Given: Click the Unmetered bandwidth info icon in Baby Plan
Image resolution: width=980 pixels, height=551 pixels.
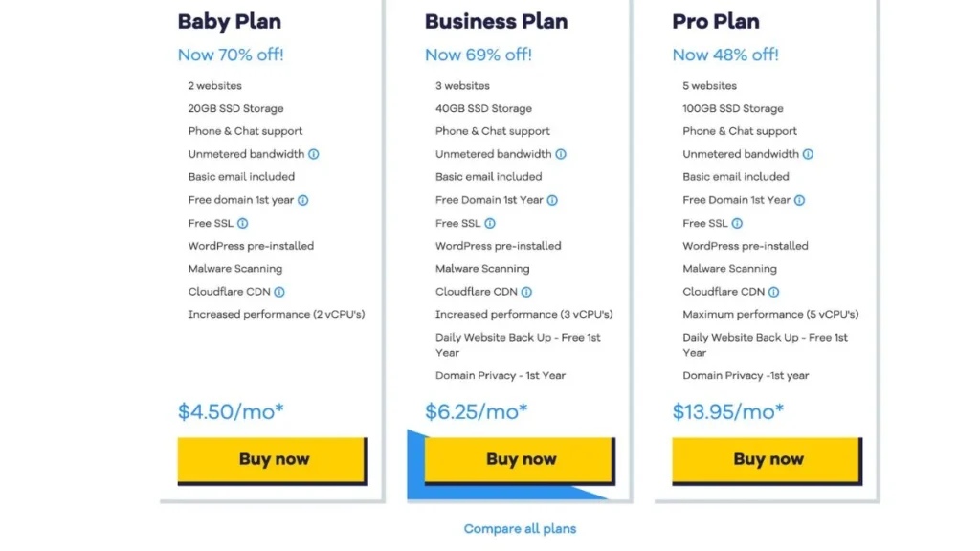Looking at the screenshot, I should 315,154.
